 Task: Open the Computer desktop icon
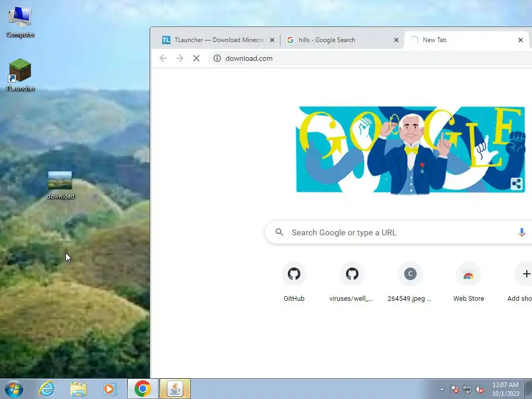[20, 22]
